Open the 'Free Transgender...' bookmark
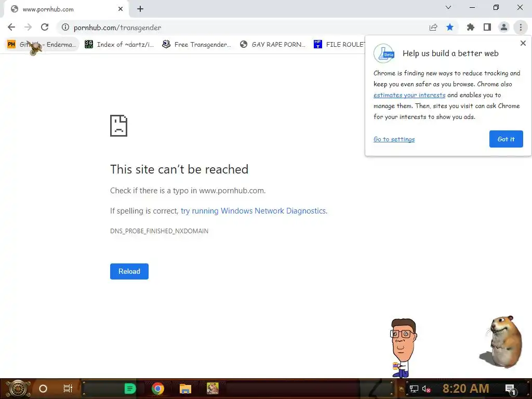This screenshot has height=399, width=532. point(197,45)
